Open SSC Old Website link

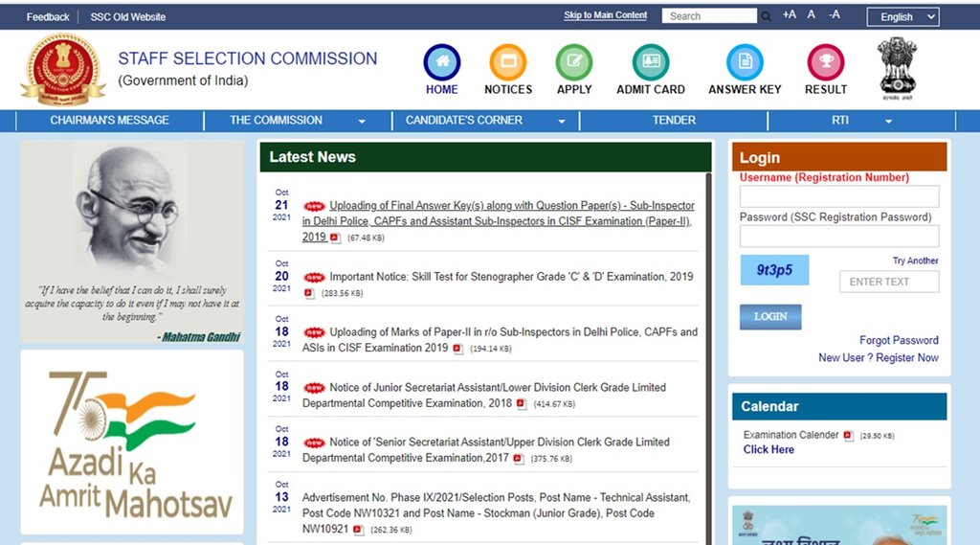pyautogui.click(x=127, y=17)
